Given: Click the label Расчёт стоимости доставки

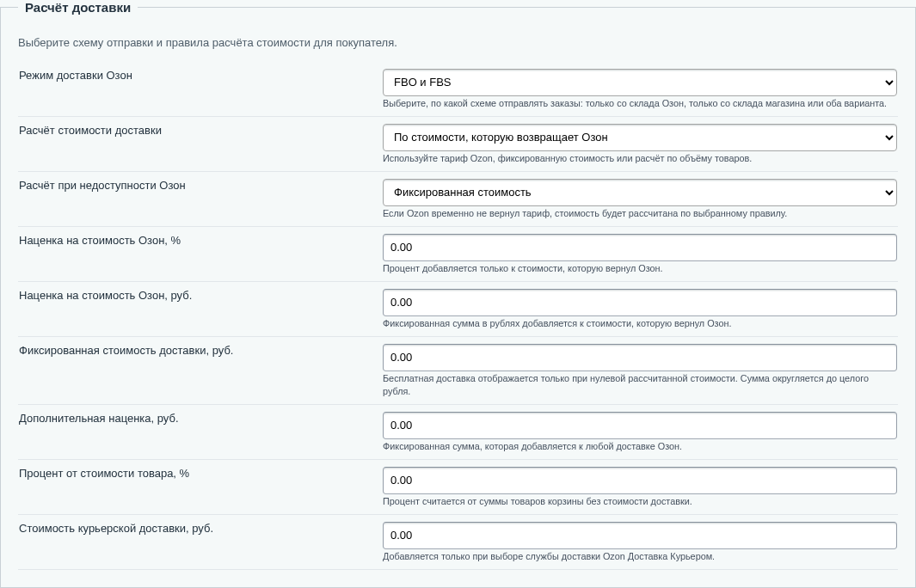Looking at the screenshot, I should point(90,130).
